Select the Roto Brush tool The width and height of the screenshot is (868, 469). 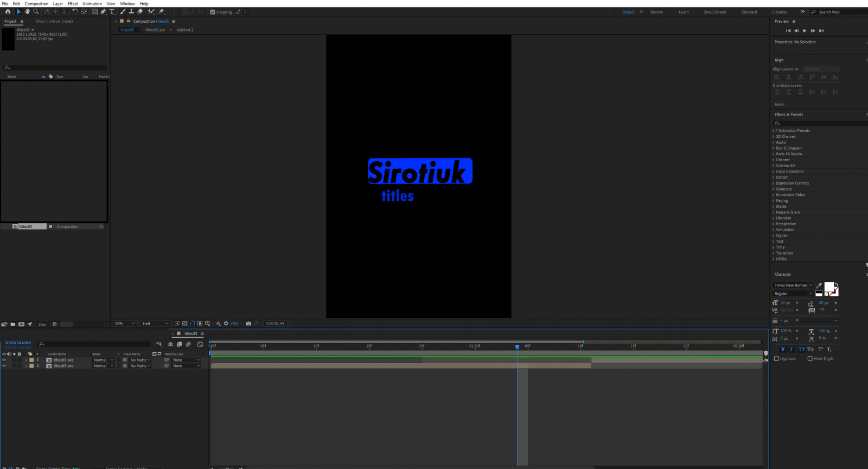151,11
